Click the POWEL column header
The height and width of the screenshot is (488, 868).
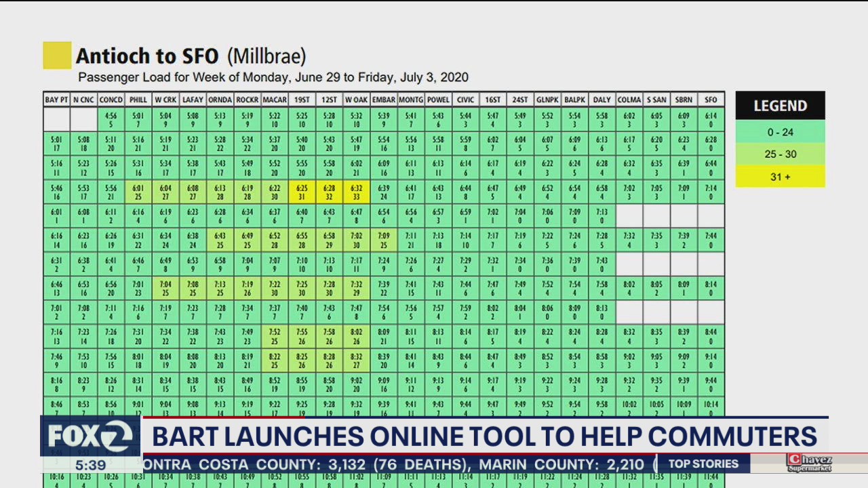(438, 100)
